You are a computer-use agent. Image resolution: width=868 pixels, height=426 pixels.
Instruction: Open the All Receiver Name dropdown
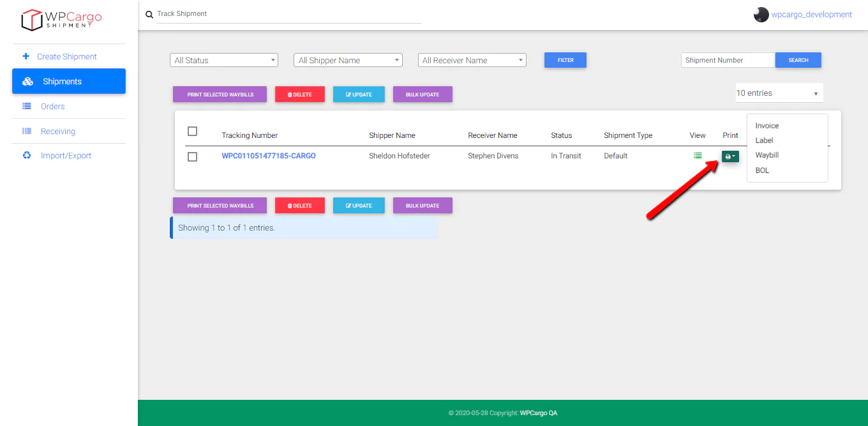point(472,60)
